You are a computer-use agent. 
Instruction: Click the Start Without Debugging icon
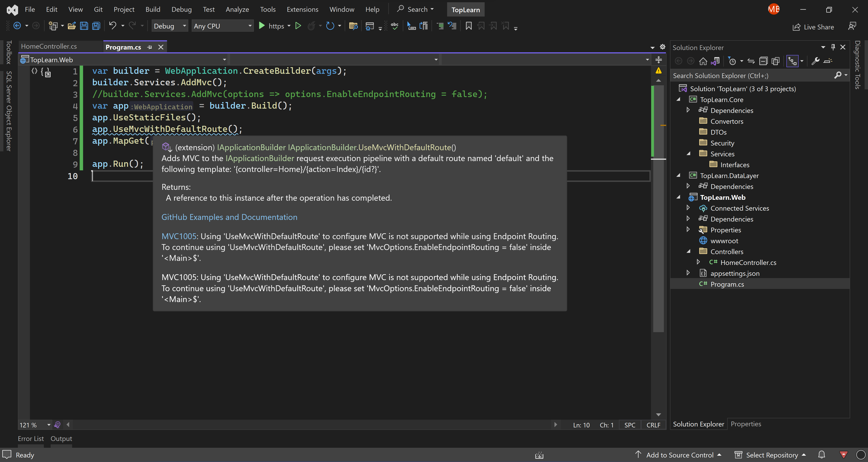pyautogui.click(x=298, y=26)
